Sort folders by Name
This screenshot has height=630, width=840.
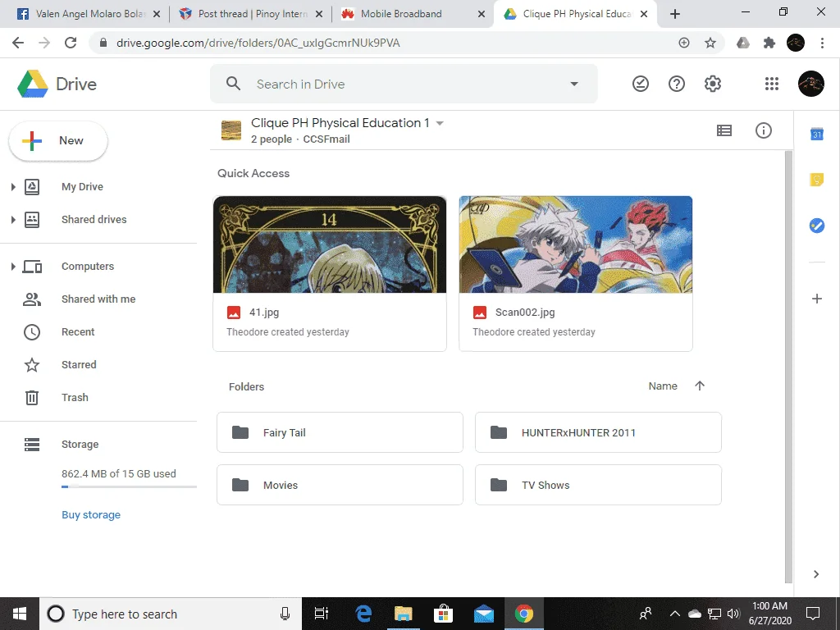(663, 386)
